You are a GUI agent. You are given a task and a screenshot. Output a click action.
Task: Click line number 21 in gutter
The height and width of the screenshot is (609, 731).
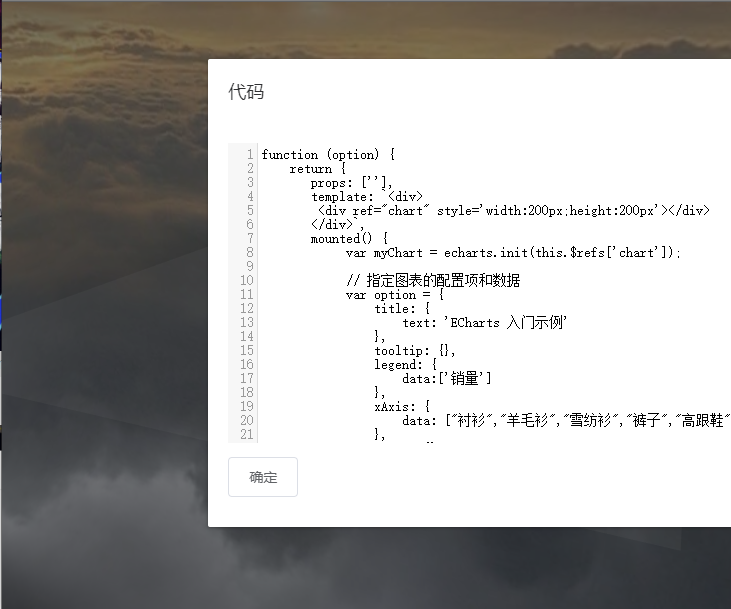pyautogui.click(x=247, y=434)
